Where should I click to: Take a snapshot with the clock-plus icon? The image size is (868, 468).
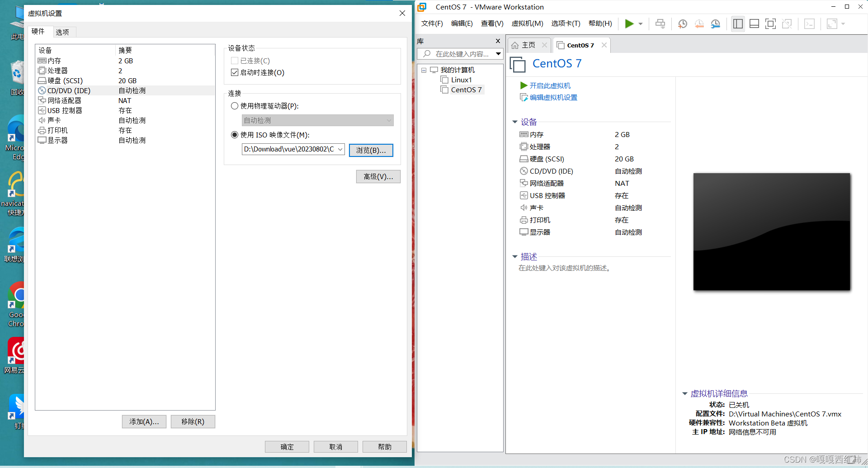tap(683, 24)
